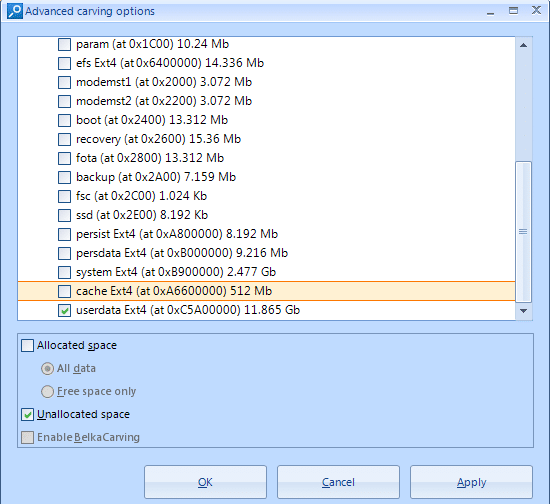550x504 pixels.
Task: Enable the efs Ext4 partition checkbox
Action: [64, 63]
